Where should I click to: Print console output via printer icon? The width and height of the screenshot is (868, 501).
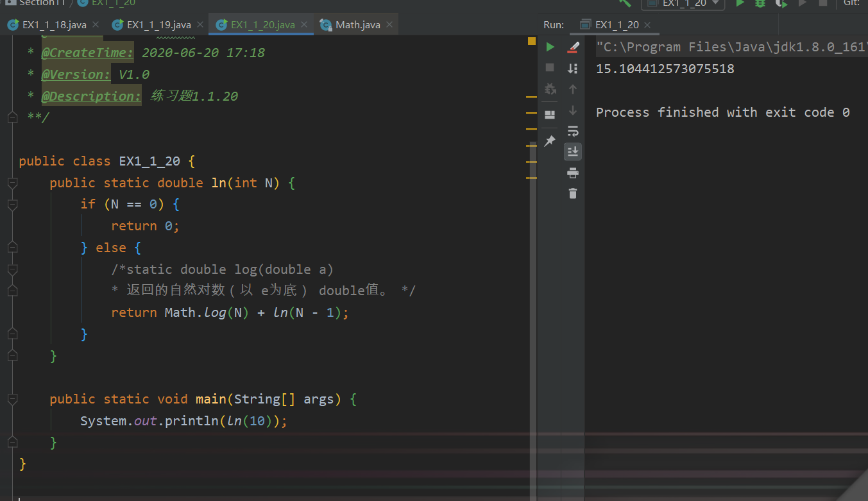(x=573, y=173)
